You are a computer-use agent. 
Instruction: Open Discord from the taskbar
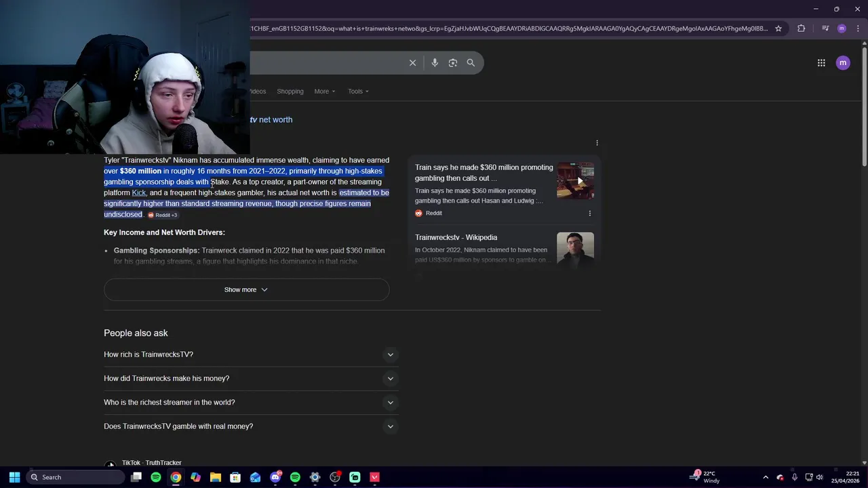tap(275, 477)
